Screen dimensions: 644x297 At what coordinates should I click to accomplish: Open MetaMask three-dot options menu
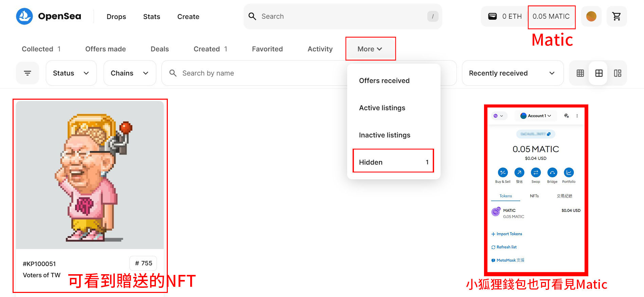click(x=577, y=116)
